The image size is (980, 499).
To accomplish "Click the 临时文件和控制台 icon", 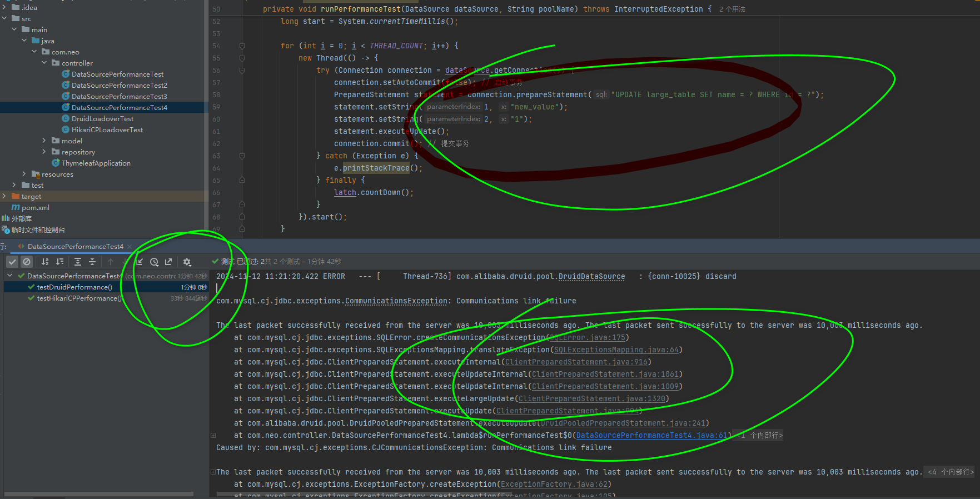I will 6,229.
